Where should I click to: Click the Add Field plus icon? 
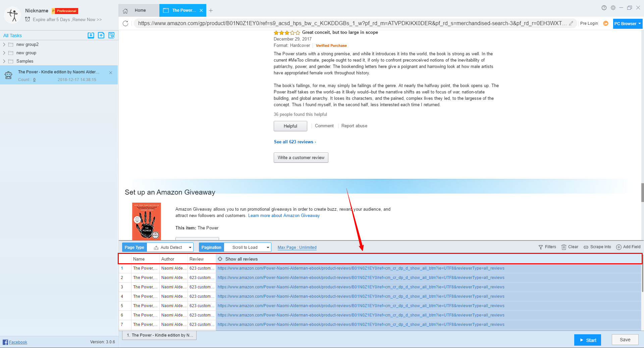[619, 247]
